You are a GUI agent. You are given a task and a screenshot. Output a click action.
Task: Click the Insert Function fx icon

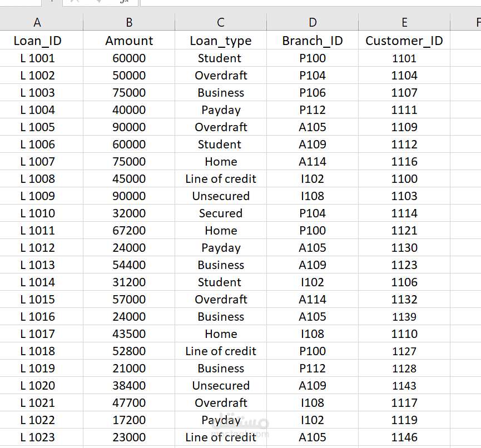click(x=125, y=3)
